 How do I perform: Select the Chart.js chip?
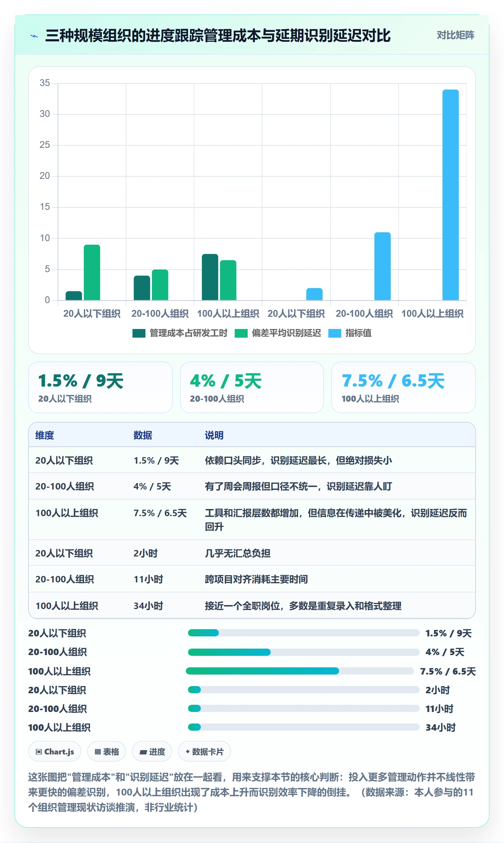(x=55, y=752)
